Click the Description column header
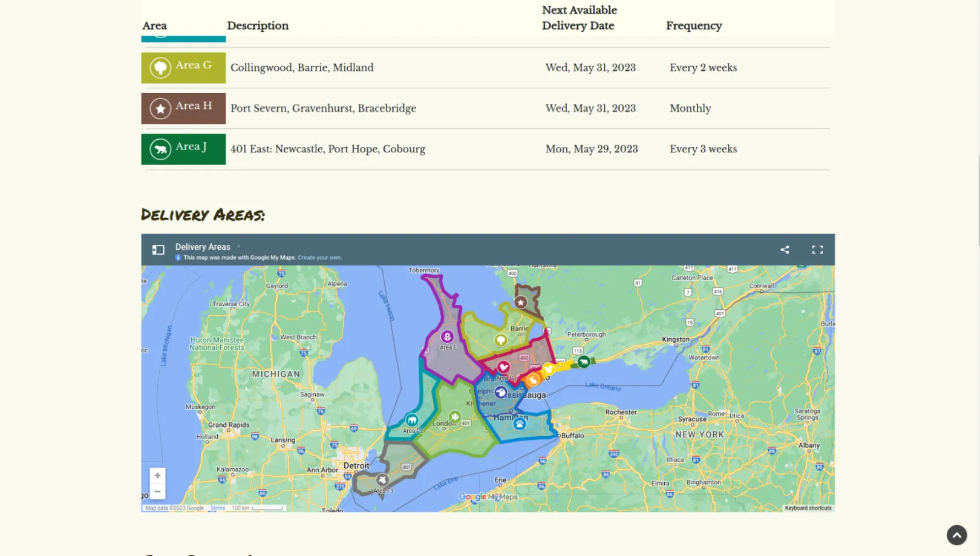980x556 pixels. 258,25
